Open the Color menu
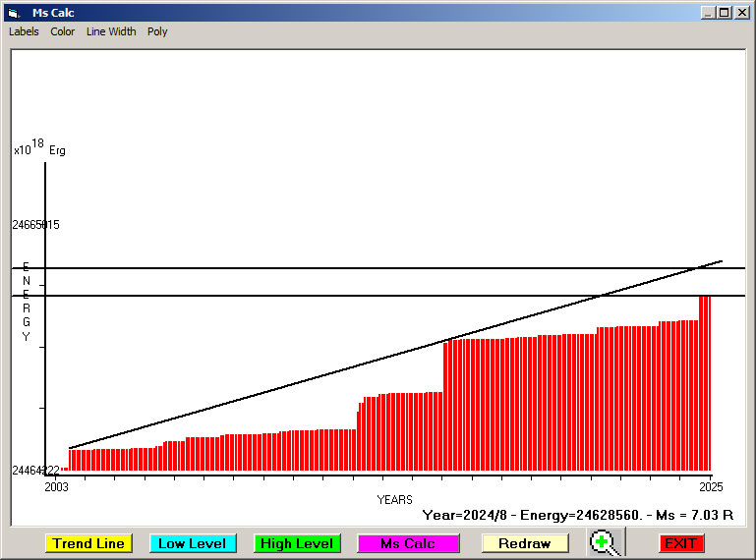Viewport: 756px width, 560px height. click(x=63, y=31)
